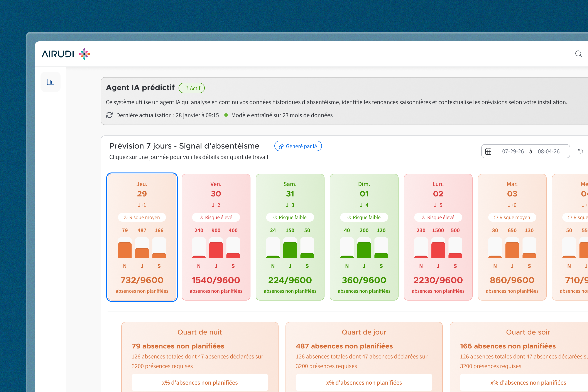Click the refresh icon beside Dernière actualisation
The width and height of the screenshot is (588, 392).
point(109,115)
